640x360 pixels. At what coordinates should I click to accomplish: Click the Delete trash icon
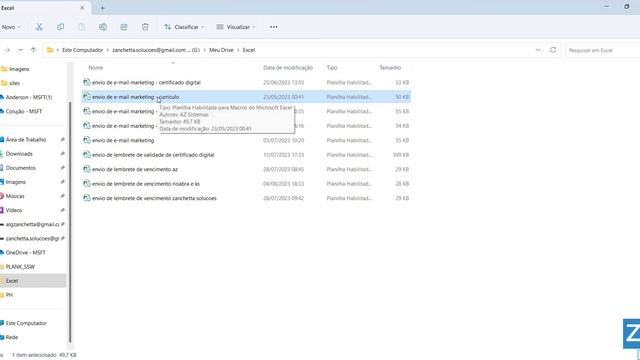tap(145, 27)
